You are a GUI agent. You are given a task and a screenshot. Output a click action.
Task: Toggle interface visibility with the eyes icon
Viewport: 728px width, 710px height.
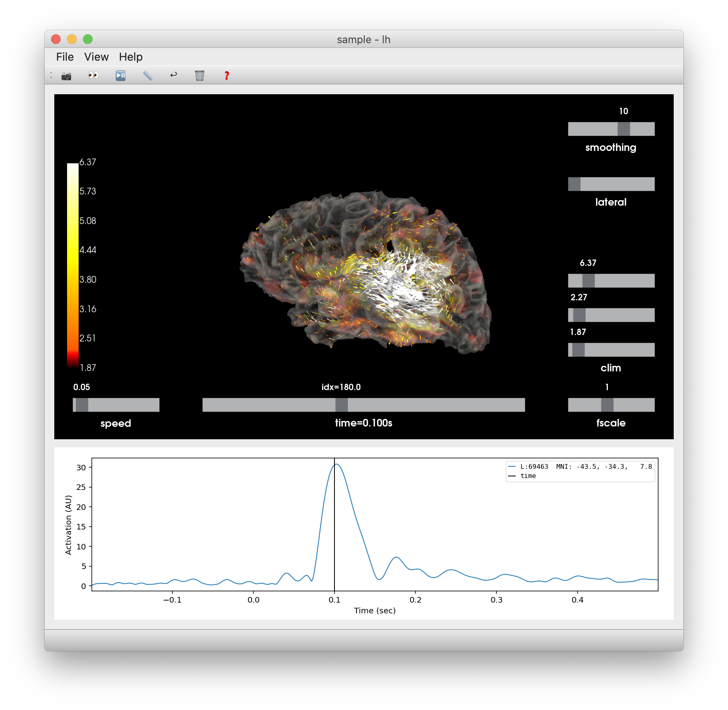pos(93,75)
